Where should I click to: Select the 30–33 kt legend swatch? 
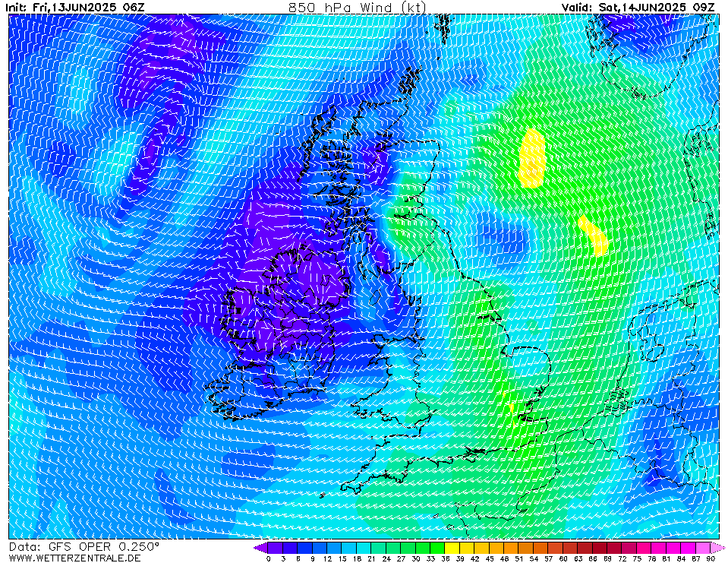423,548
